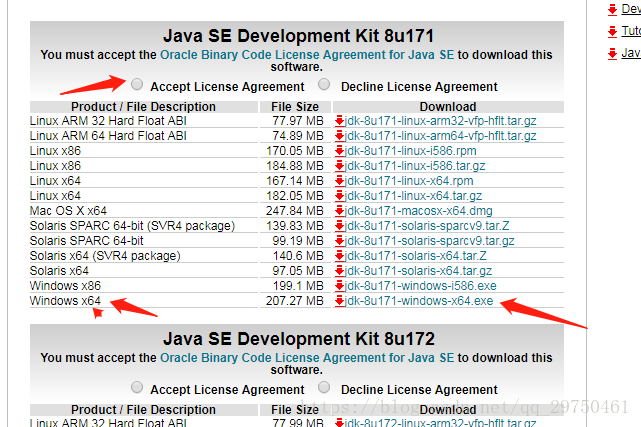This screenshot has height=427, width=641.
Task: Click the 247.84 MB file size cell
Action: click(295, 211)
